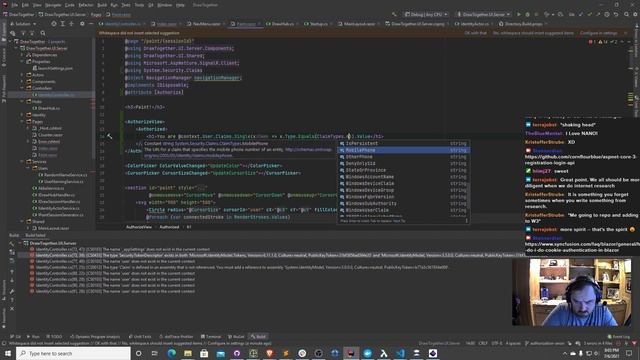
Task: Click syncfusion.com link in chat overlay
Action: click(x=581, y=247)
